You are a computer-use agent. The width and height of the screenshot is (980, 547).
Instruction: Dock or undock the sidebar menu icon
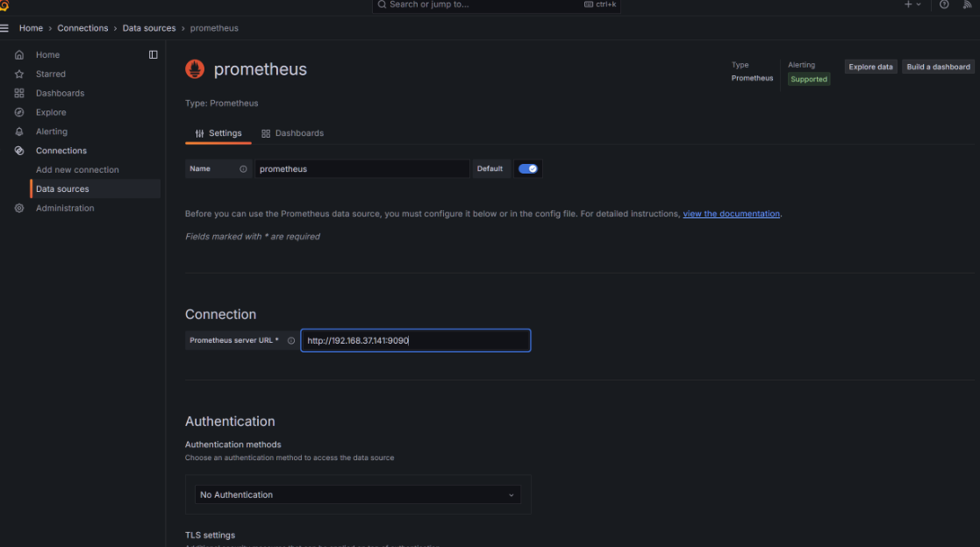(154, 55)
